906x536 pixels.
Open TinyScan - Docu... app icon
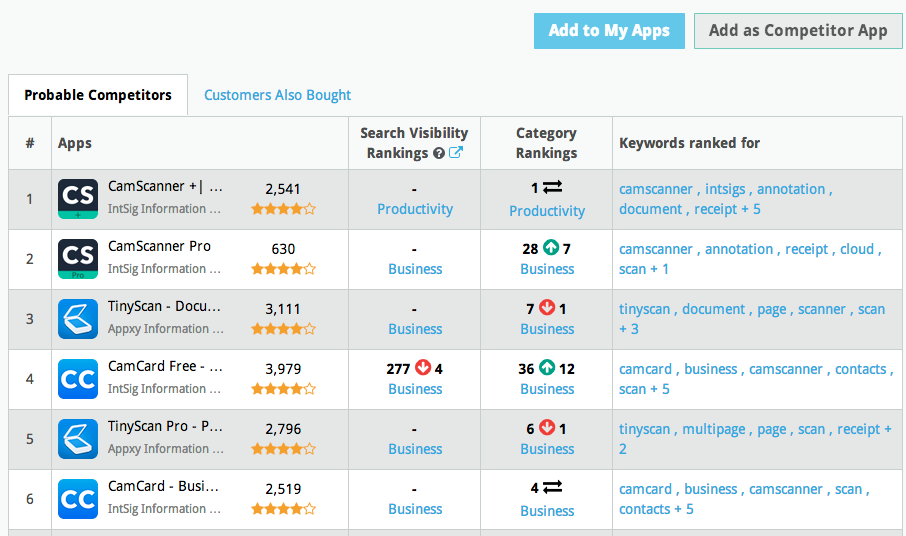point(78,319)
